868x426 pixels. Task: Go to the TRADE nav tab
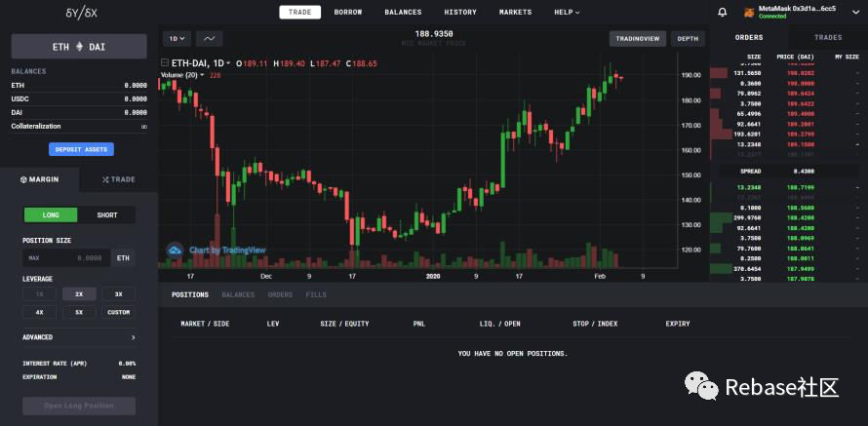(x=300, y=12)
